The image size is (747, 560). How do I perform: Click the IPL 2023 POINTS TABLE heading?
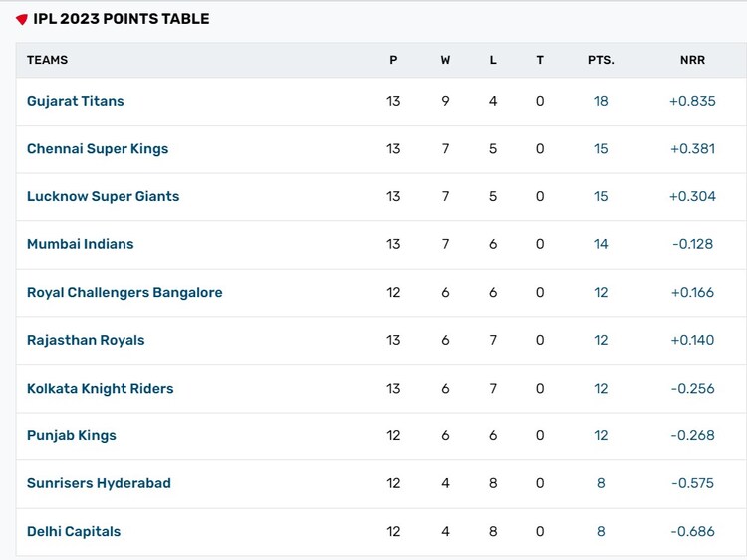(122, 19)
